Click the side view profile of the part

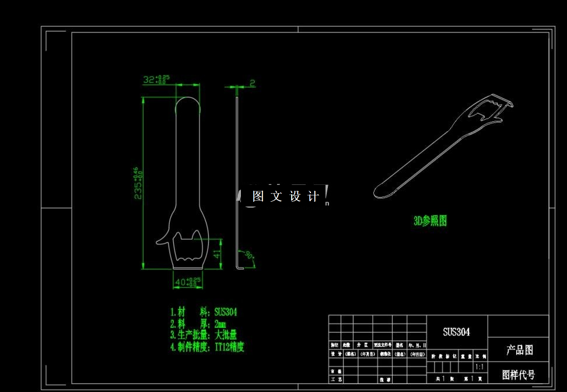pyautogui.click(x=239, y=183)
